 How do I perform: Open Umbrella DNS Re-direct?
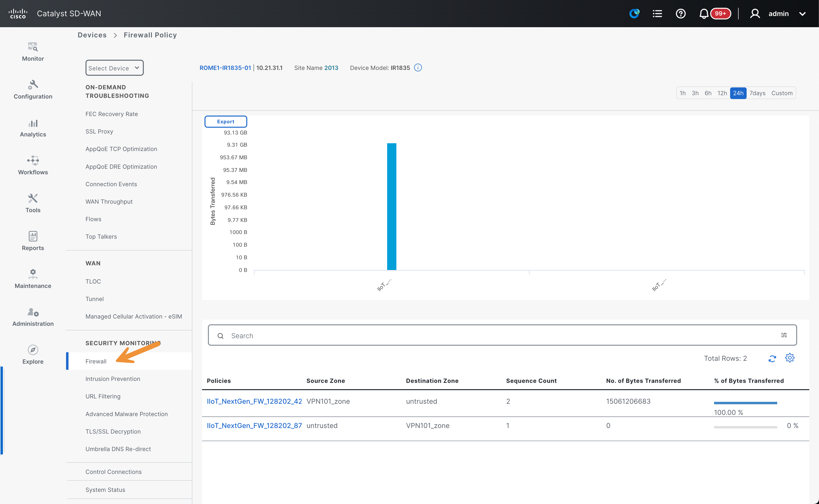pyautogui.click(x=118, y=449)
